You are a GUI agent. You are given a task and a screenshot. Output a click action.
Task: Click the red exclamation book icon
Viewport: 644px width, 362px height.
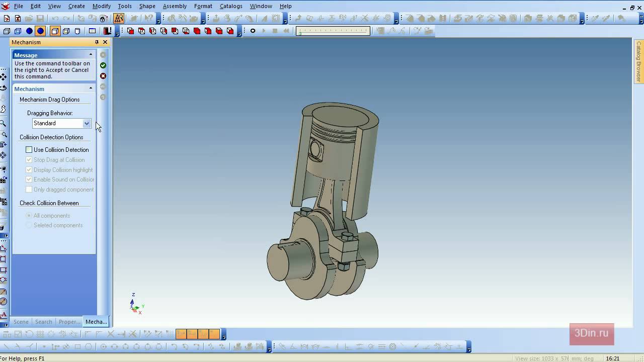pos(107,31)
